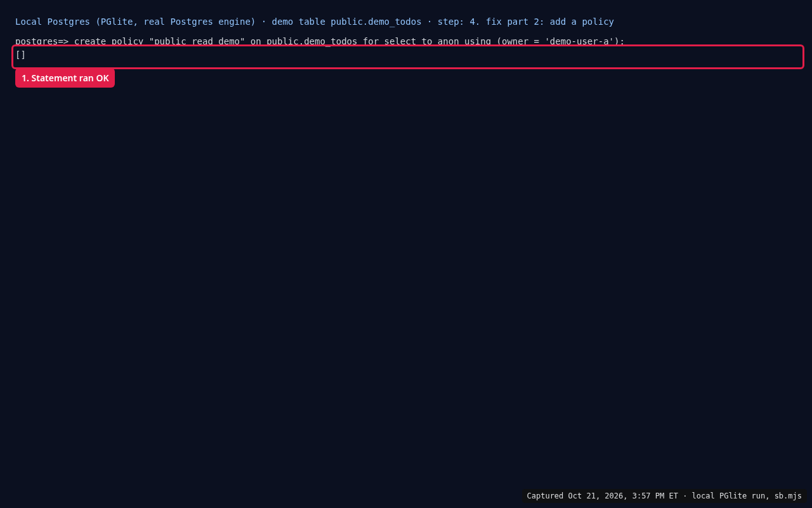Viewport: 812px width, 508px height.
Task: Click the "step: 4. fix part 2: add a policy" text
Action: click(526, 22)
